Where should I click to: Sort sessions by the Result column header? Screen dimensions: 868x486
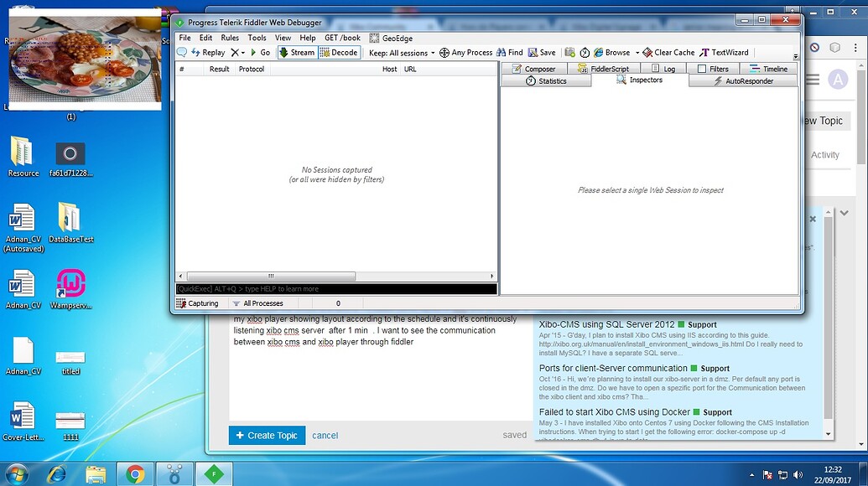coord(219,69)
